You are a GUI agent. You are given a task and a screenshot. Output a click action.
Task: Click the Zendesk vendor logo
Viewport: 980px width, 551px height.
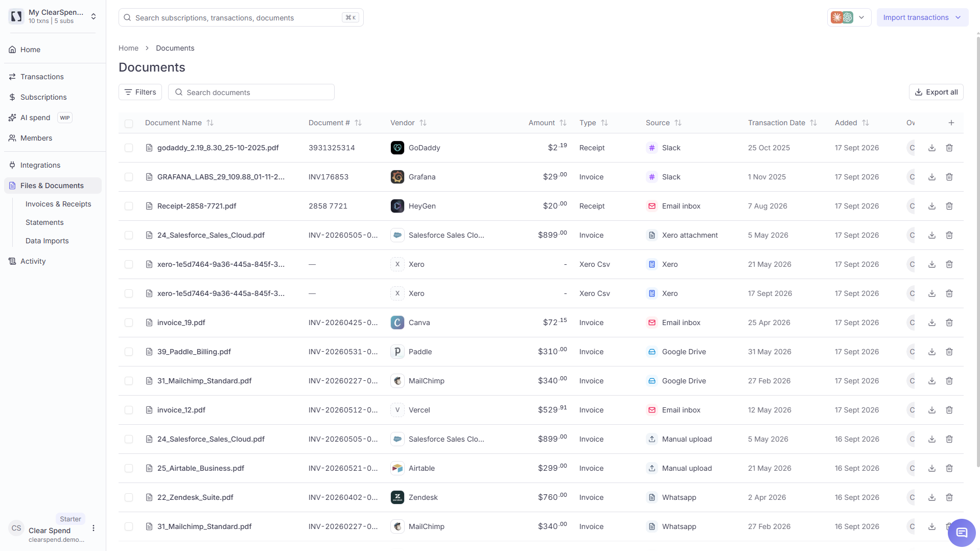[398, 497]
